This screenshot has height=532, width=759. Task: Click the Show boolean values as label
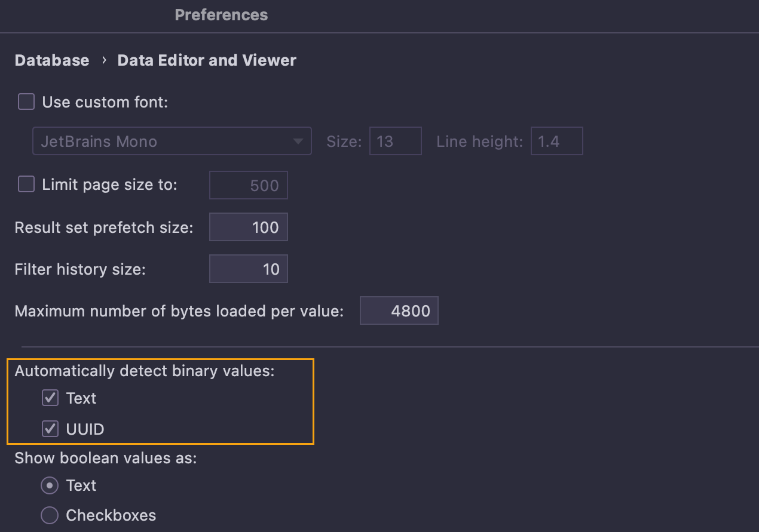coord(106,458)
